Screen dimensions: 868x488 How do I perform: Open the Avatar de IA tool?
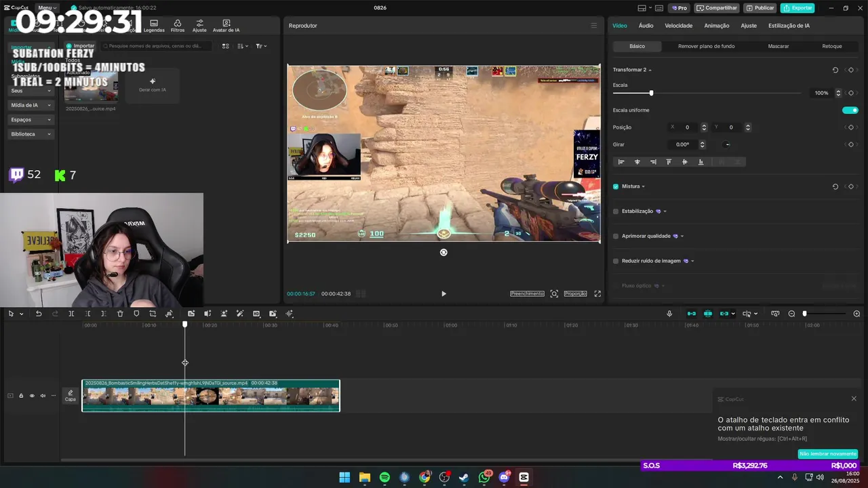(x=226, y=26)
